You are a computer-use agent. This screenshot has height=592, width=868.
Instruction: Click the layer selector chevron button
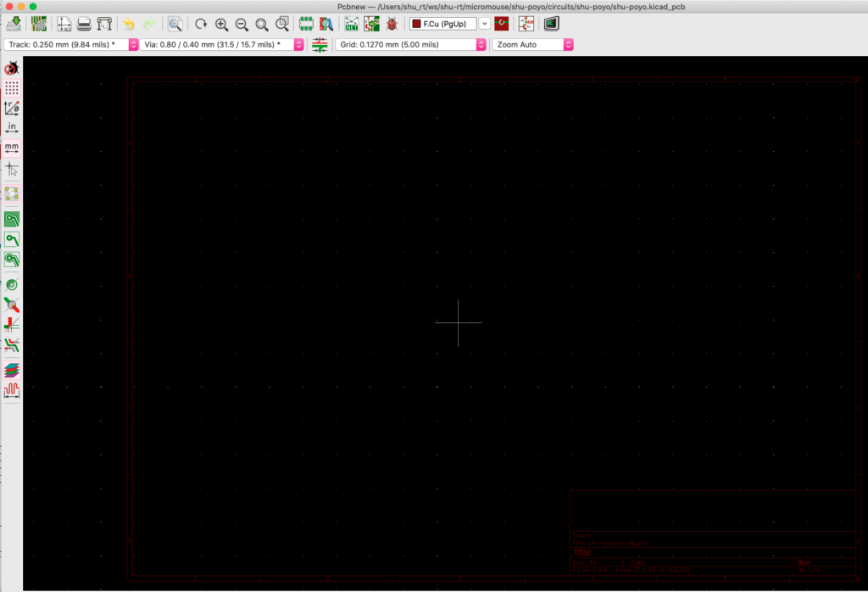coord(484,24)
